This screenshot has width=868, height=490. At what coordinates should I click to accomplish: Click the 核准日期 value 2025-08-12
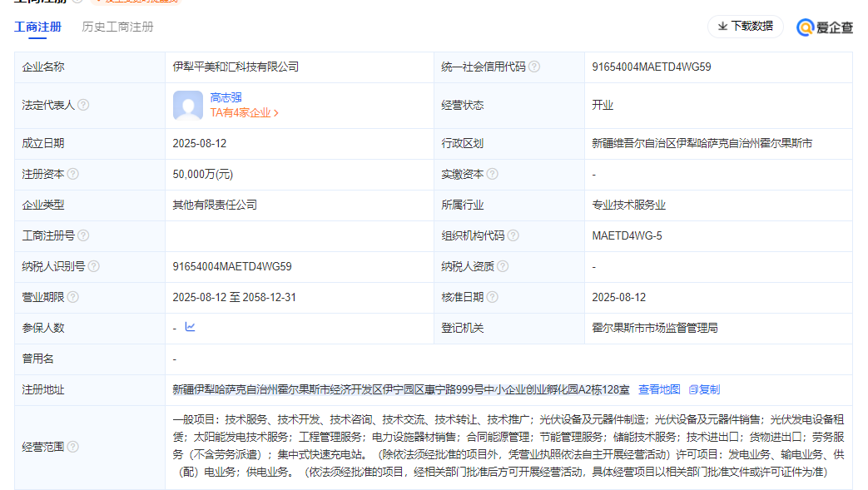coord(619,297)
